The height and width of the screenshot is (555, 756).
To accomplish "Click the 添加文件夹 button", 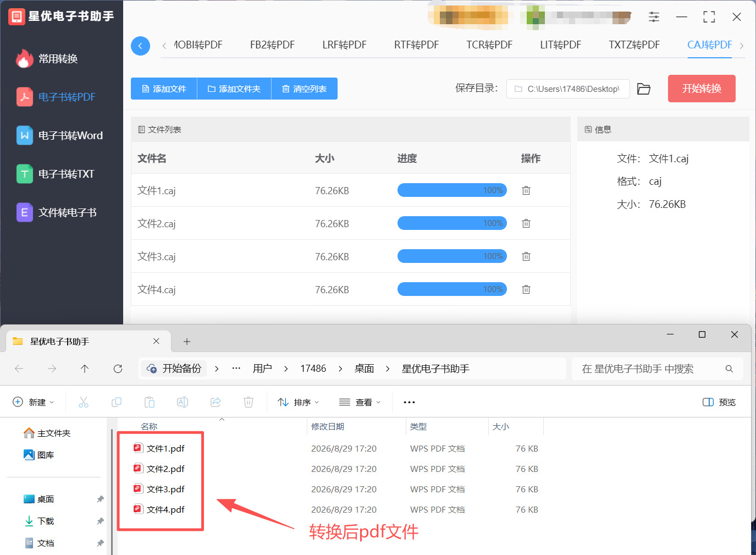I will tap(234, 89).
